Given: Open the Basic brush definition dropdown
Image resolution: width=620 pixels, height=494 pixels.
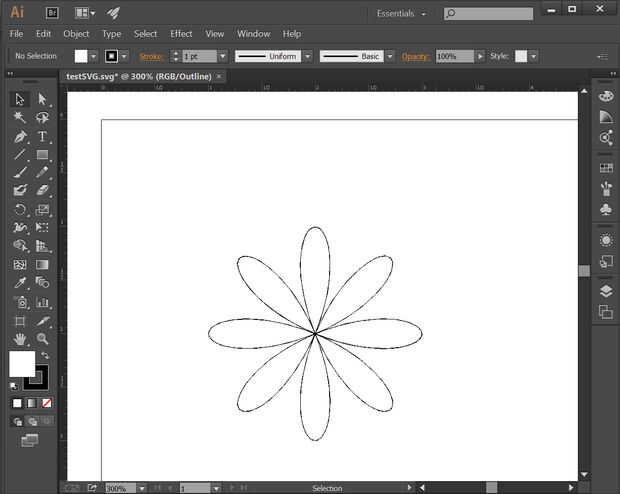Looking at the screenshot, I should click(390, 56).
